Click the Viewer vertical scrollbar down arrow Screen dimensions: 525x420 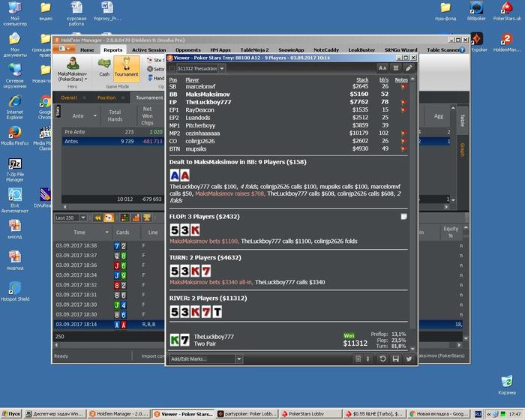412,348
